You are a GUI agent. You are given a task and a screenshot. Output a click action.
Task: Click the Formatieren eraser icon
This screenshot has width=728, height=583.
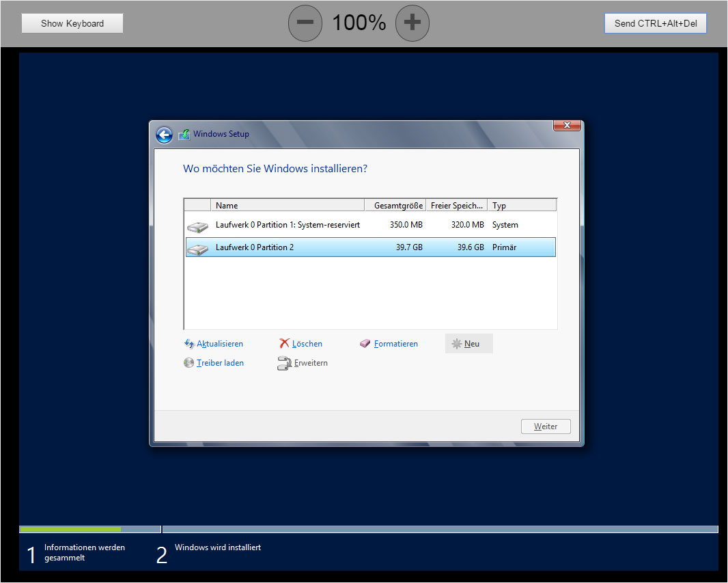tap(365, 344)
